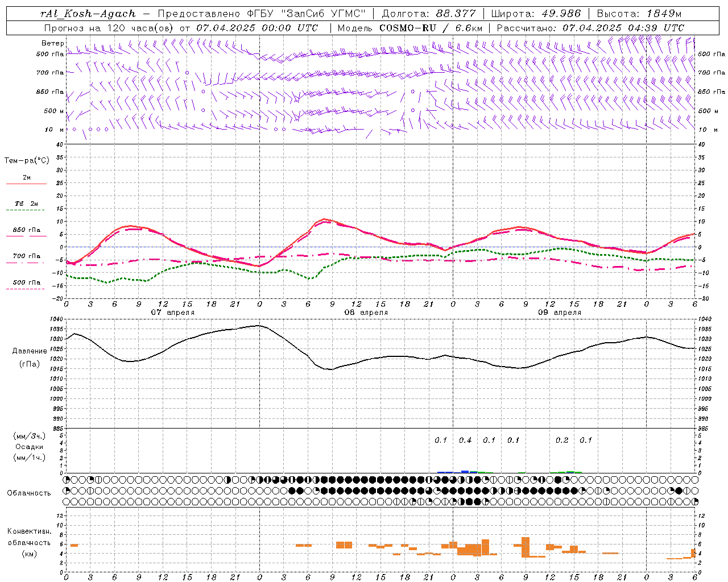Image resolution: width=728 pixels, height=582 pixels.
Task: Click the Конвективн. convective cloud label
Action: (x=30, y=532)
